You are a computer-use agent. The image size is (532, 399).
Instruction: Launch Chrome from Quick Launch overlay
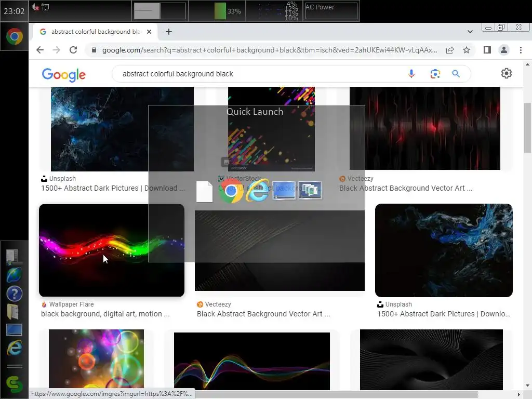pos(231,191)
